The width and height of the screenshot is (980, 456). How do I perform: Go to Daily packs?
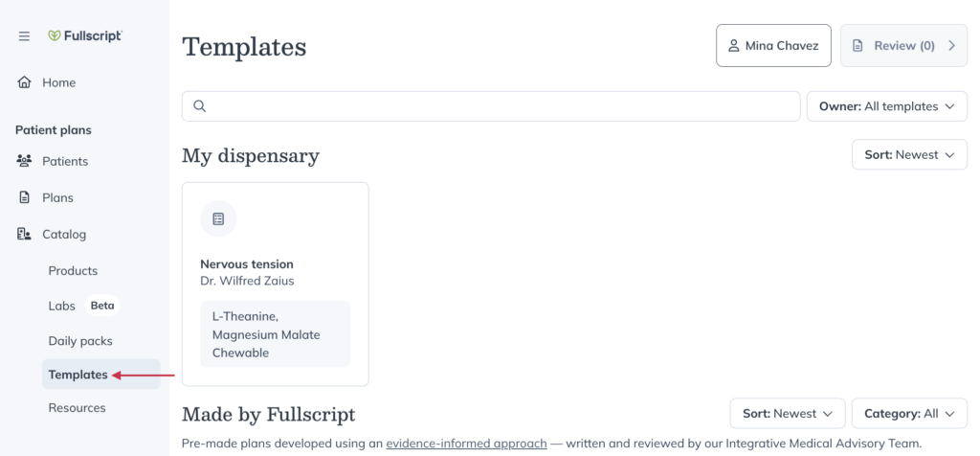tap(80, 341)
